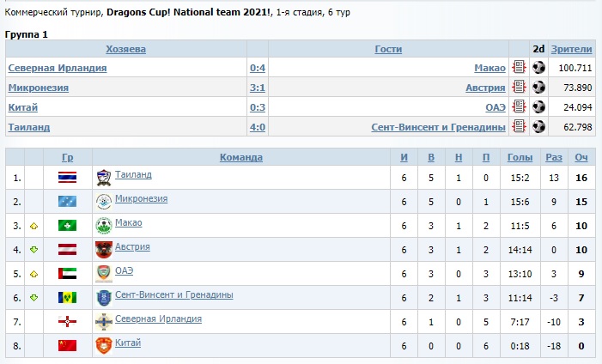Open ОАЭ team link in results
The image size is (602, 364).
(495, 106)
